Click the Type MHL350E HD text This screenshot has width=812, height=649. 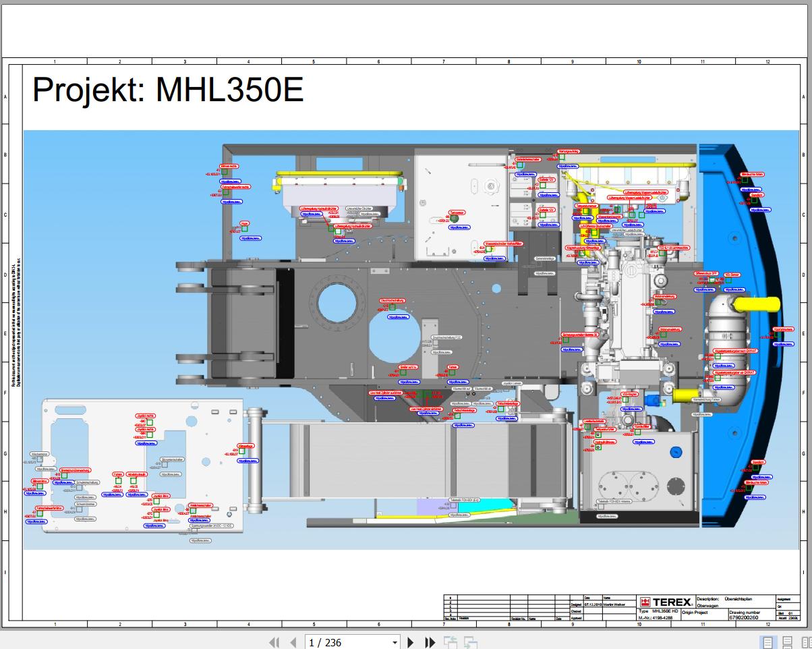click(658, 611)
